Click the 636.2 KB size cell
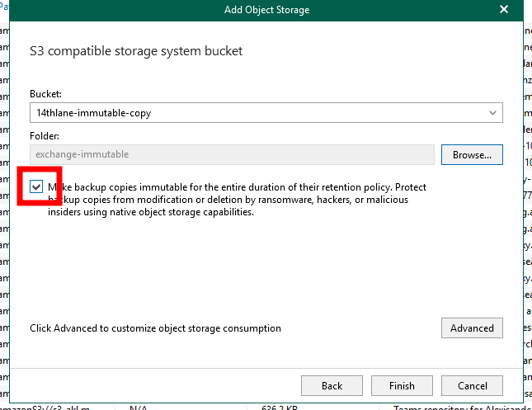Viewport: 532px width, 410px height. 280,408
